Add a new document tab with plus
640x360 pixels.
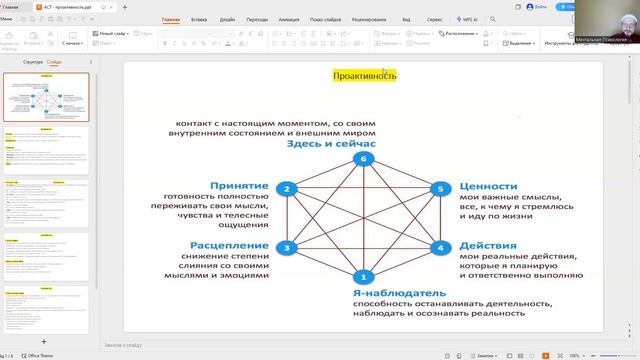[x=125, y=7]
